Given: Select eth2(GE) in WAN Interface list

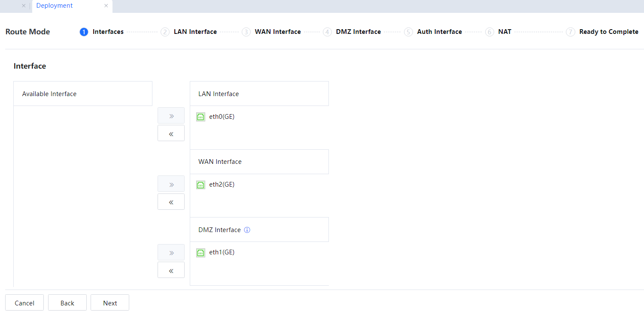Looking at the screenshot, I should coord(222,185).
